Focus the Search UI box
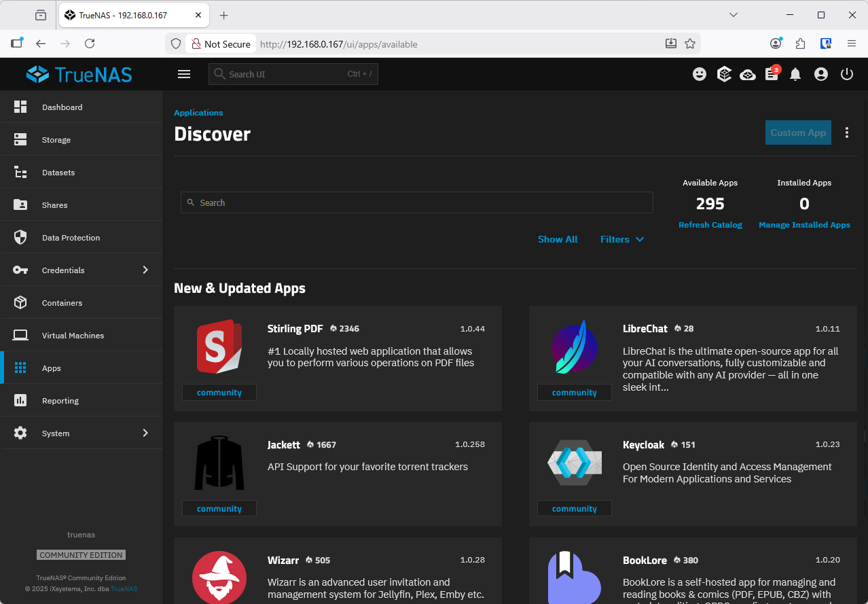The width and height of the screenshot is (868, 604). (x=293, y=74)
